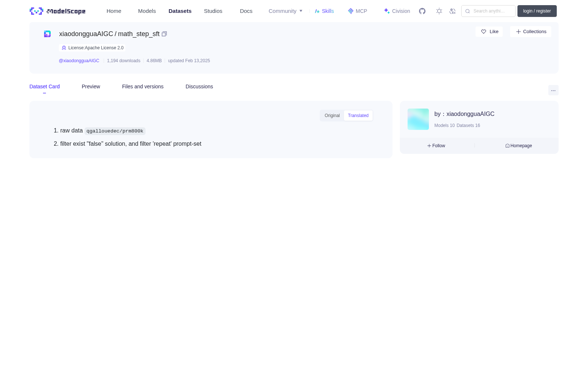The height and width of the screenshot is (368, 588).
Task: Open the Docs nav item
Action: pos(246,11)
